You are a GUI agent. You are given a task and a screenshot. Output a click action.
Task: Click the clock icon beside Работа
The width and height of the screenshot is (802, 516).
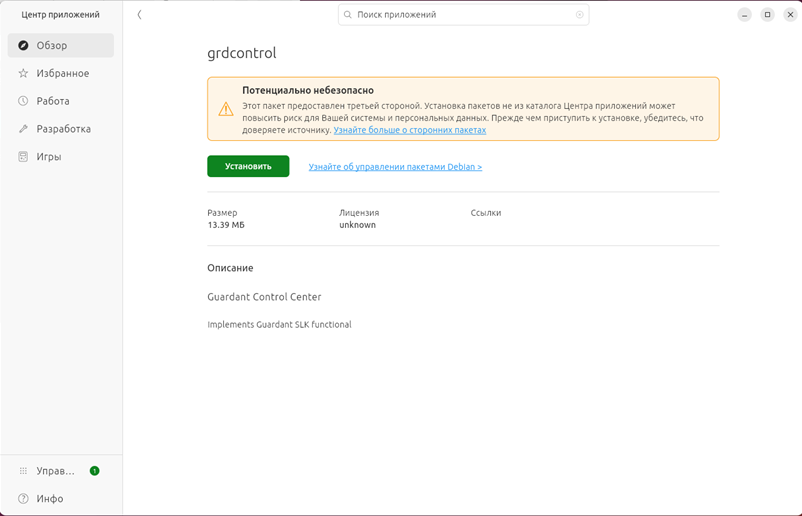tap(23, 101)
